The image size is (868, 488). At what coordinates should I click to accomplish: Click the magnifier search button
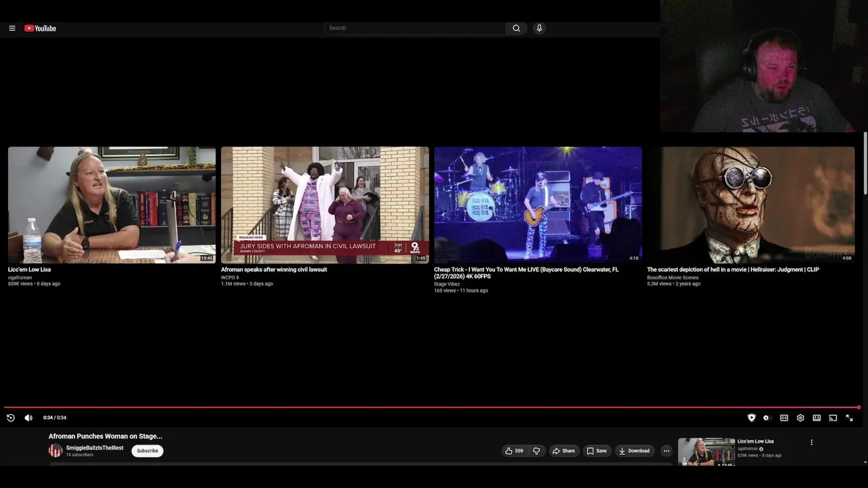(516, 28)
